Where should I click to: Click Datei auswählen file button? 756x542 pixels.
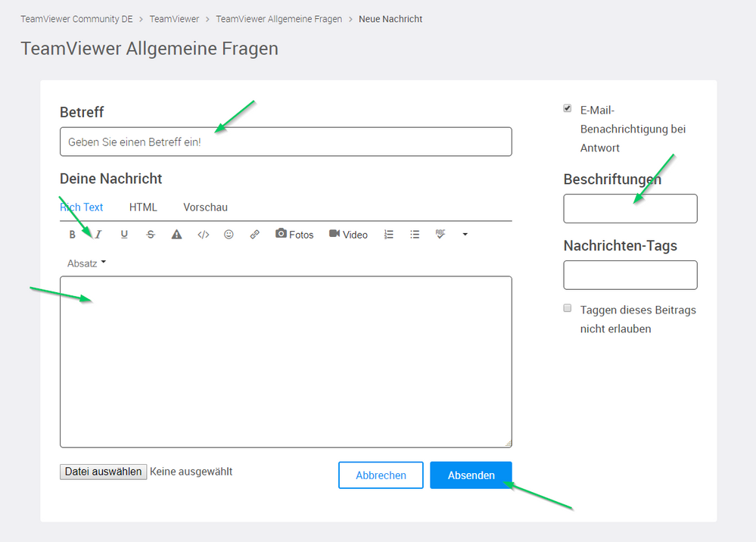103,472
